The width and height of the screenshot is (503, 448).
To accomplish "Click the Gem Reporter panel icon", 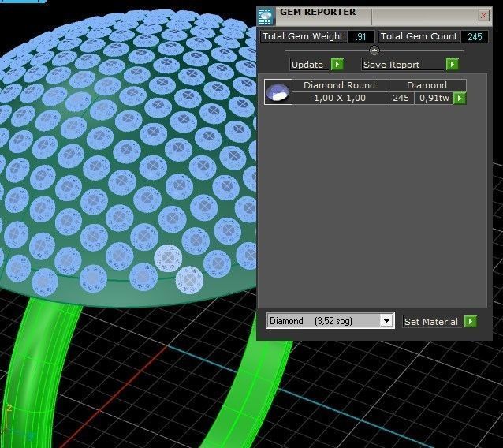I will [265, 16].
